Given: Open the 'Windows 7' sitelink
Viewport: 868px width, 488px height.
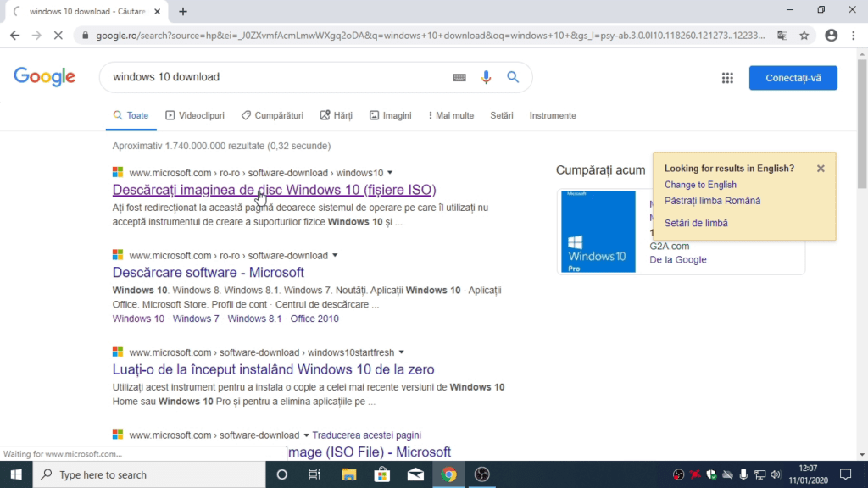Looking at the screenshot, I should point(196,319).
